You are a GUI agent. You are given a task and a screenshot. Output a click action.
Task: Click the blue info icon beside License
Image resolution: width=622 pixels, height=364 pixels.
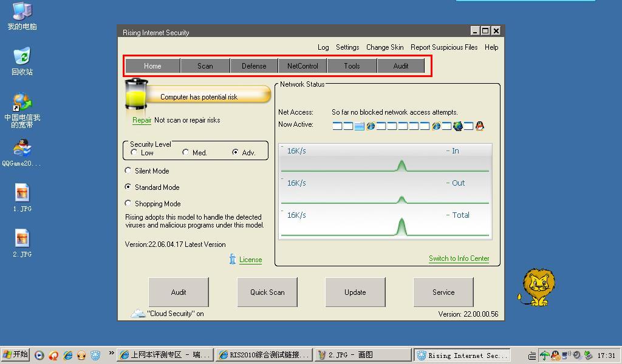[233, 259]
